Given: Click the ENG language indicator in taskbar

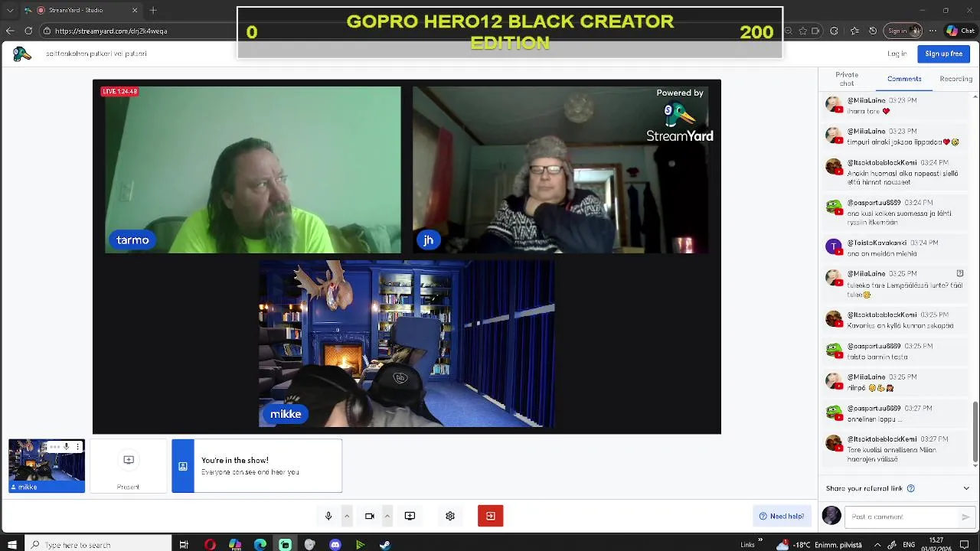Looking at the screenshot, I should click(x=909, y=545).
